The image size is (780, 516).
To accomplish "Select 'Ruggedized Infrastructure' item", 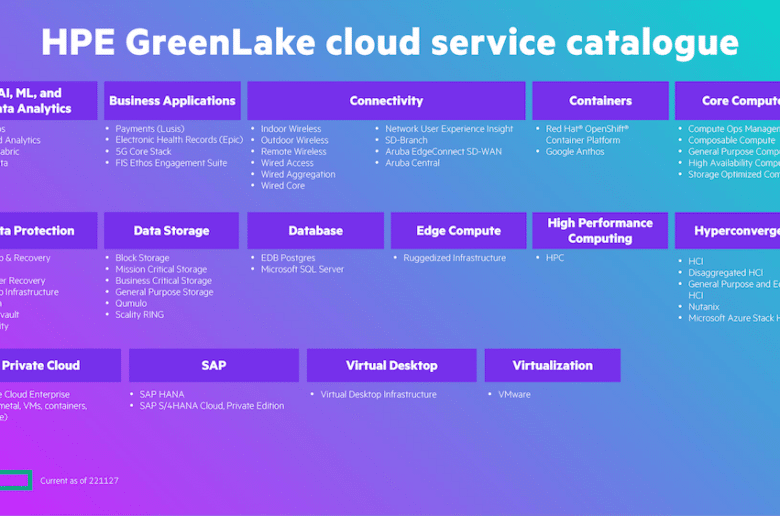I will click(454, 258).
